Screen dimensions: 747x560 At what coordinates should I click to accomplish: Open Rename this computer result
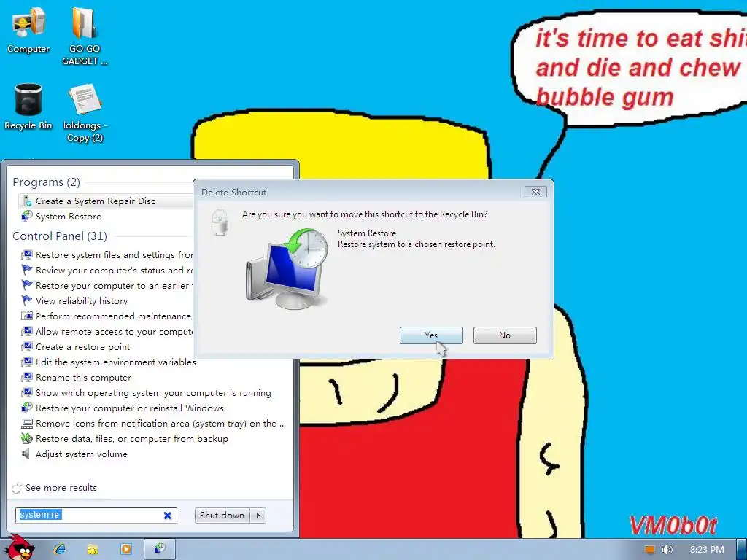coord(83,378)
